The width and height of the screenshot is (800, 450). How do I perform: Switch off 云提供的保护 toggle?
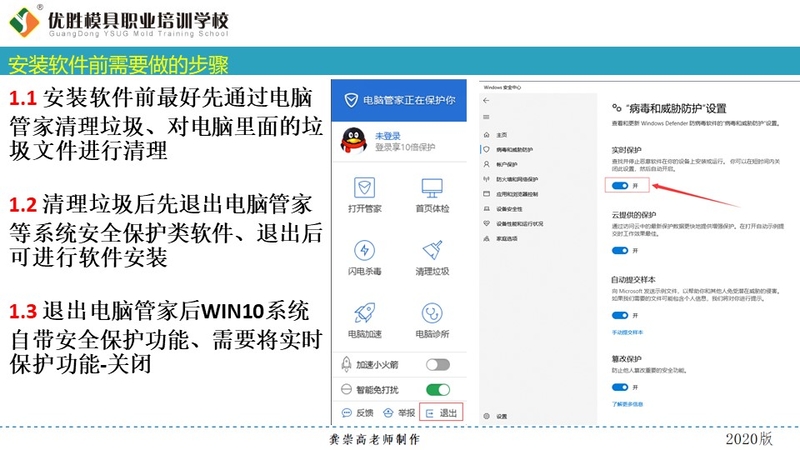point(620,251)
